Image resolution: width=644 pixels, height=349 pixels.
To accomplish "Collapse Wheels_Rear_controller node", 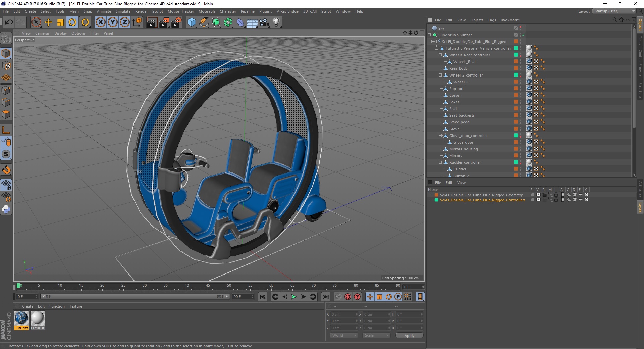I will pyautogui.click(x=440, y=55).
